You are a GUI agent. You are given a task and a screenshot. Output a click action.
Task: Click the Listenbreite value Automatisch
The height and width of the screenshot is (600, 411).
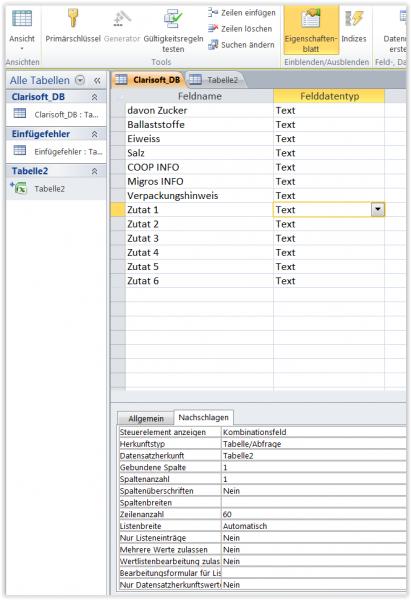point(313,526)
